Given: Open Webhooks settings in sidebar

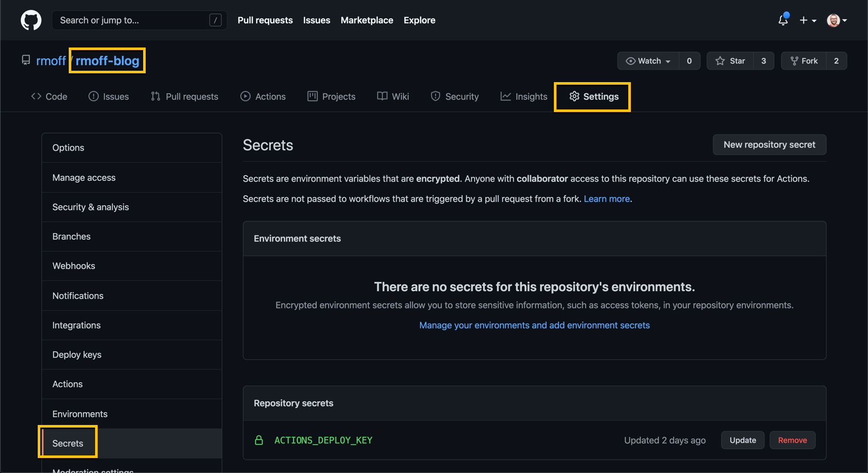Looking at the screenshot, I should (74, 266).
